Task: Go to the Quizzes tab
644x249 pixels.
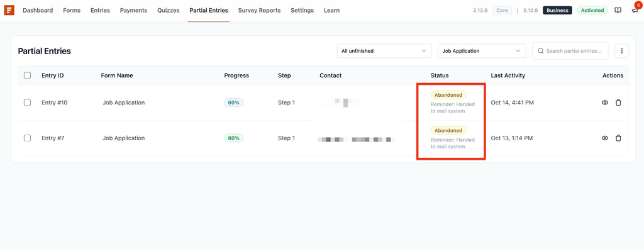Action: pyautogui.click(x=169, y=10)
